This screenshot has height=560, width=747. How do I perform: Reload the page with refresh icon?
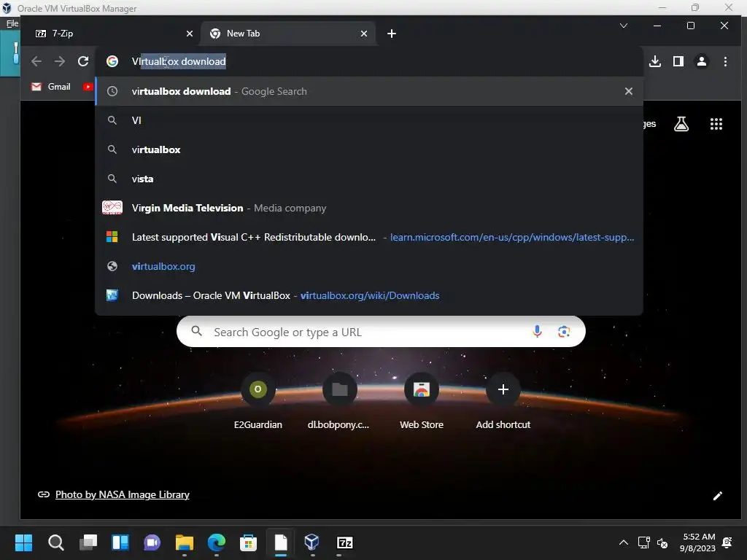pyautogui.click(x=83, y=61)
